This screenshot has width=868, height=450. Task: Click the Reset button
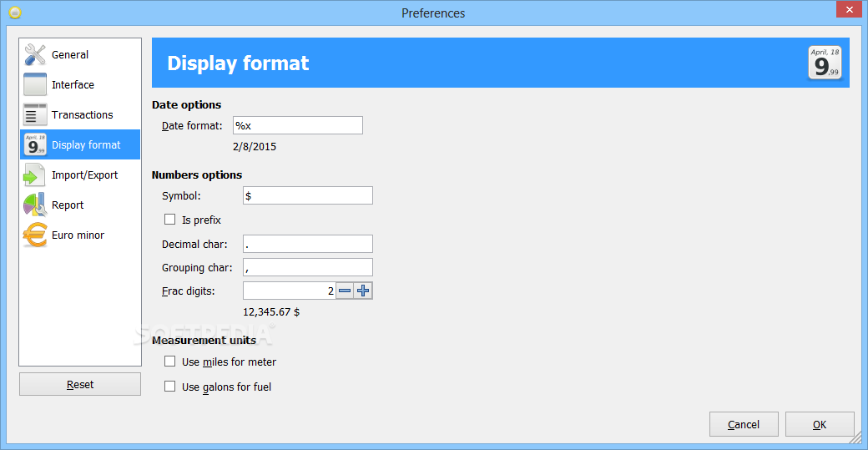80,384
